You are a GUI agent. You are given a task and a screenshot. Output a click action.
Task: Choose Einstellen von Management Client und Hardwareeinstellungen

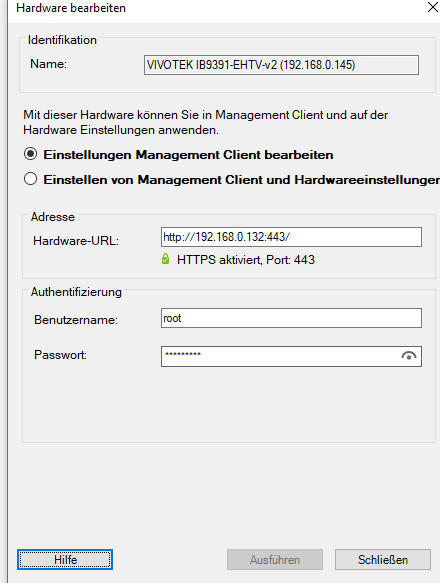30,179
